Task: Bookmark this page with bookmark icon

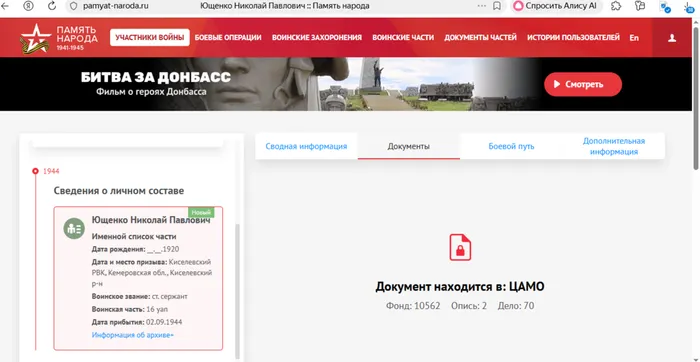Action: [x=496, y=6]
